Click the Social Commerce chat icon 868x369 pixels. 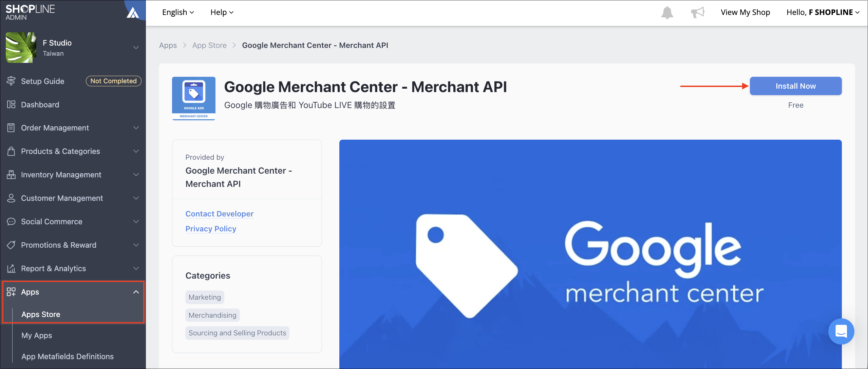point(11,222)
